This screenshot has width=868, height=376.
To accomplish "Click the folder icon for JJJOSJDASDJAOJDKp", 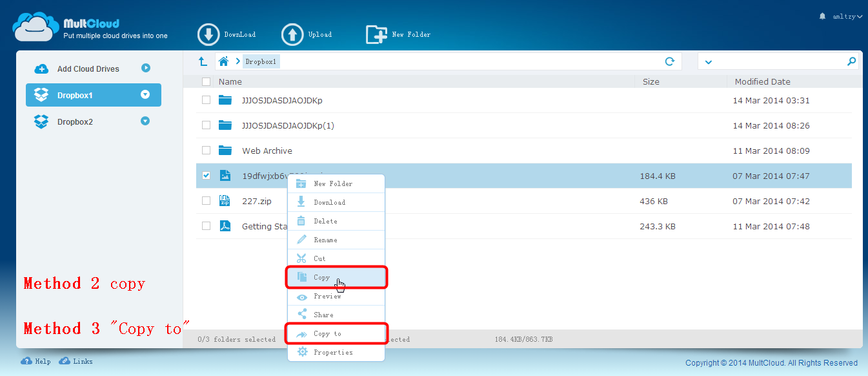I will [x=225, y=100].
